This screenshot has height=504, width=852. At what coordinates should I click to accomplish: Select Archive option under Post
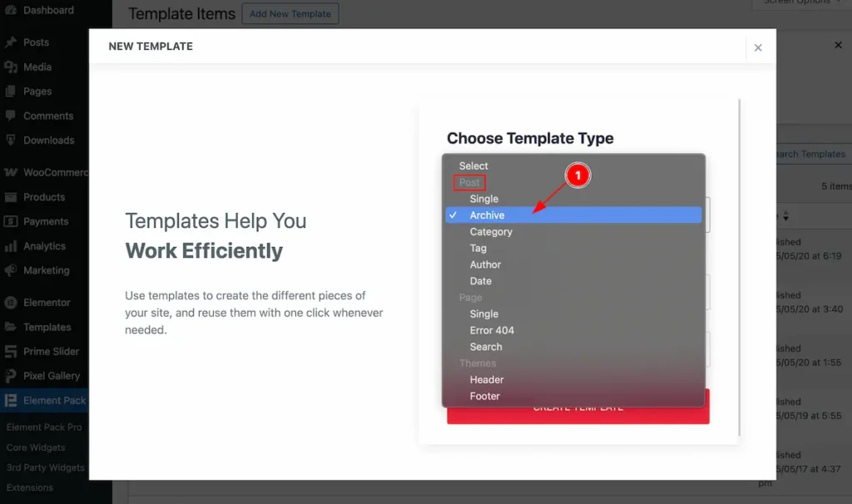pyautogui.click(x=488, y=215)
